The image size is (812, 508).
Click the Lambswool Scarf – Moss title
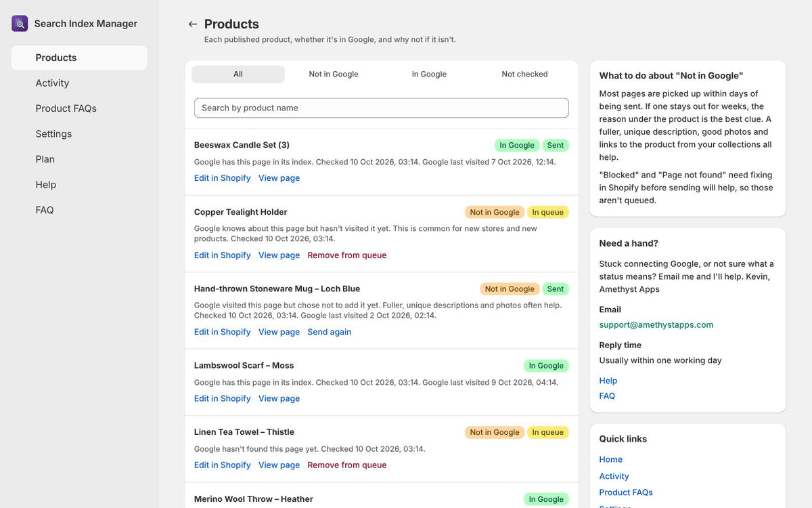244,366
